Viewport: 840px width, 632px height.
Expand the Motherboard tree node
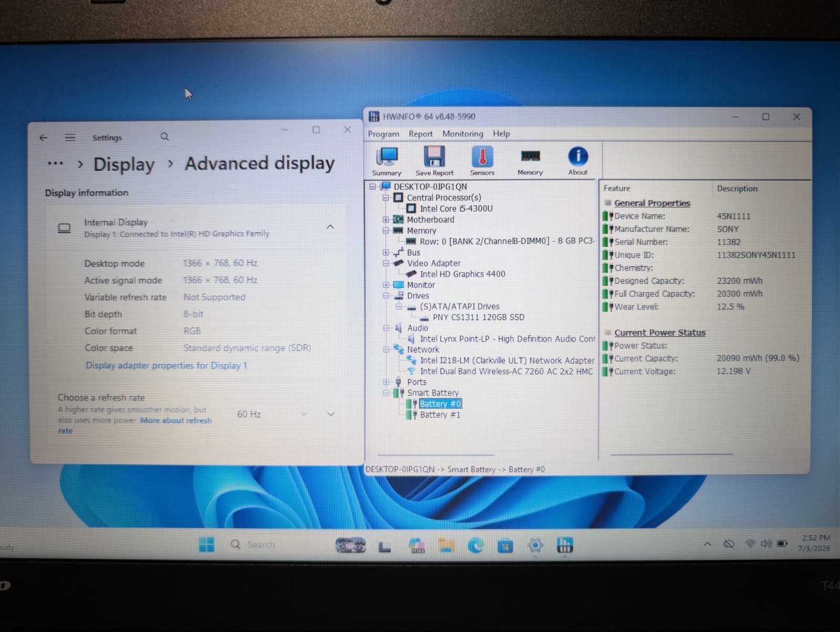click(386, 219)
